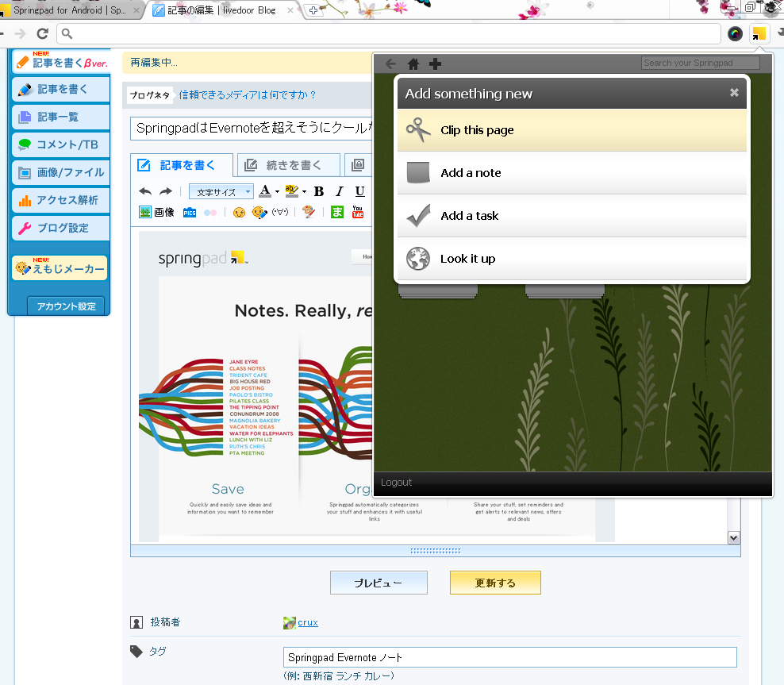Click the round camera-lens extension icon
784x685 pixels.
point(735,33)
